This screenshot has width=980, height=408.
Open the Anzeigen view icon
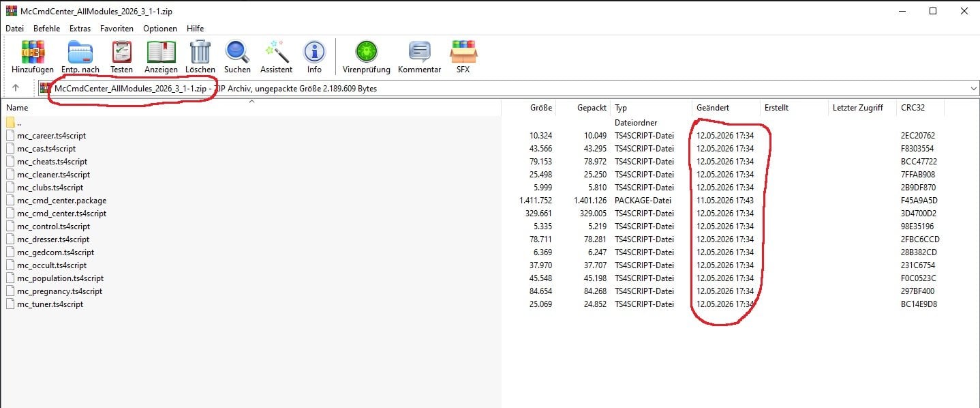click(161, 53)
